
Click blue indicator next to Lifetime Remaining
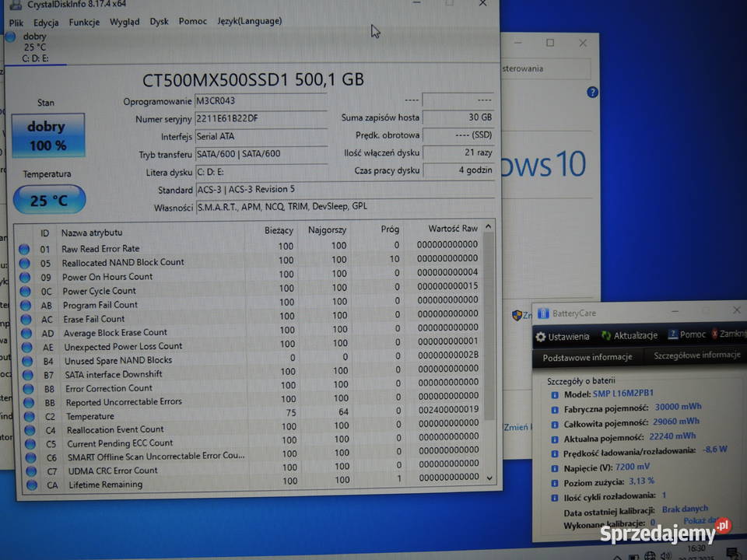30,484
